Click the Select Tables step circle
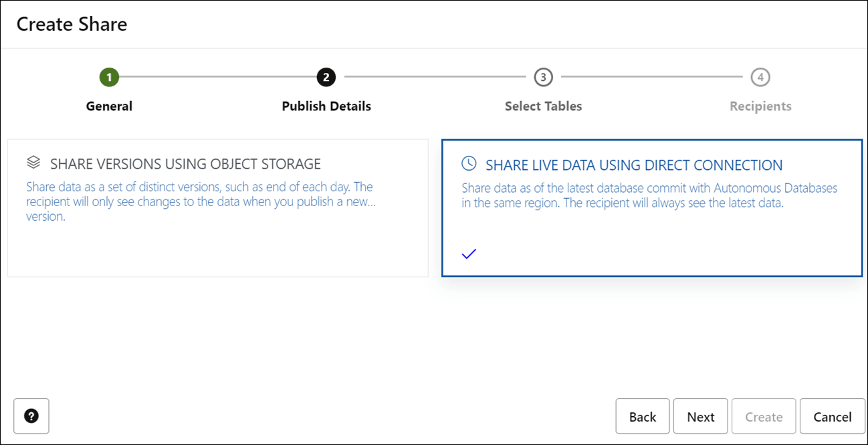868x445 pixels. coord(543,76)
